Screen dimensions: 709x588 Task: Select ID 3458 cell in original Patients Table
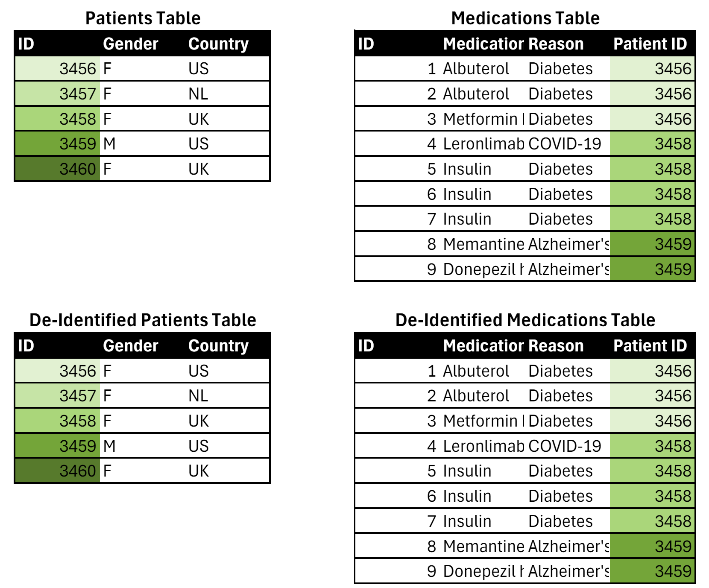(x=58, y=119)
